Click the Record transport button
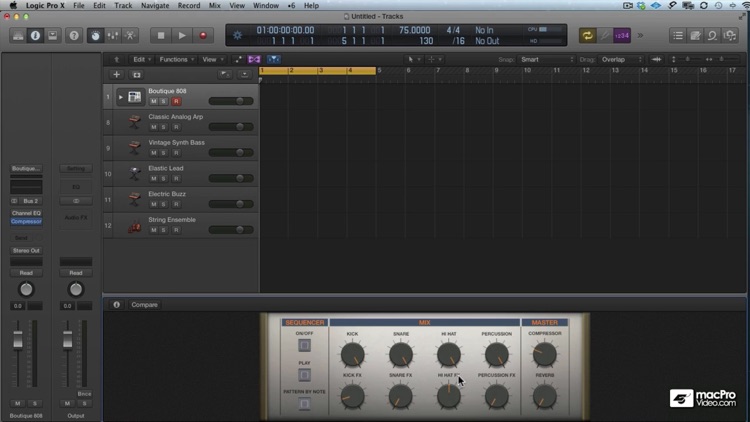Image resolution: width=750 pixels, height=422 pixels. click(x=203, y=35)
